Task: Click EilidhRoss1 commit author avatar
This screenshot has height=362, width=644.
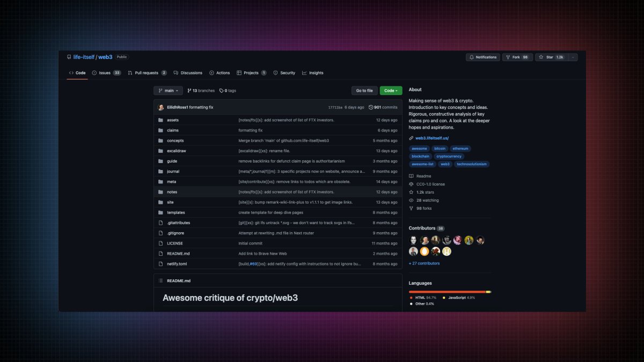Action: pos(161,107)
